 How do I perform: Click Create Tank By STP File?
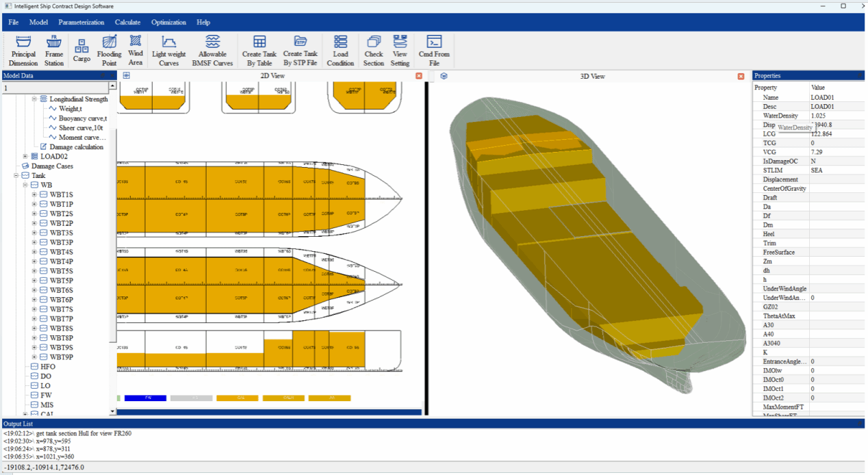coord(301,50)
